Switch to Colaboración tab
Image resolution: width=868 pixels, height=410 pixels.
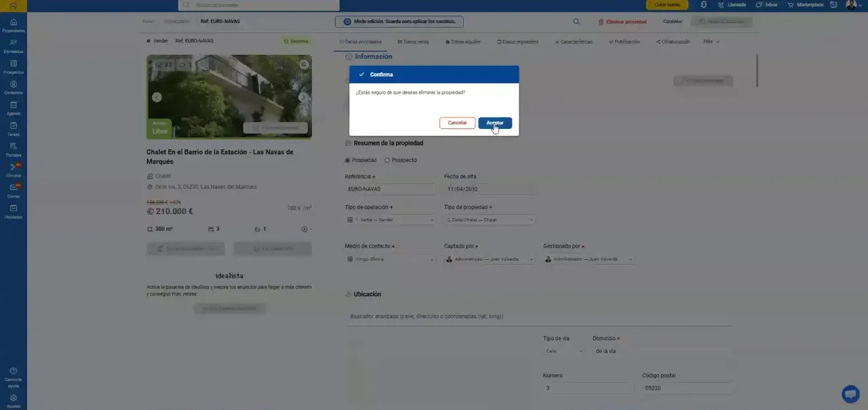point(673,41)
